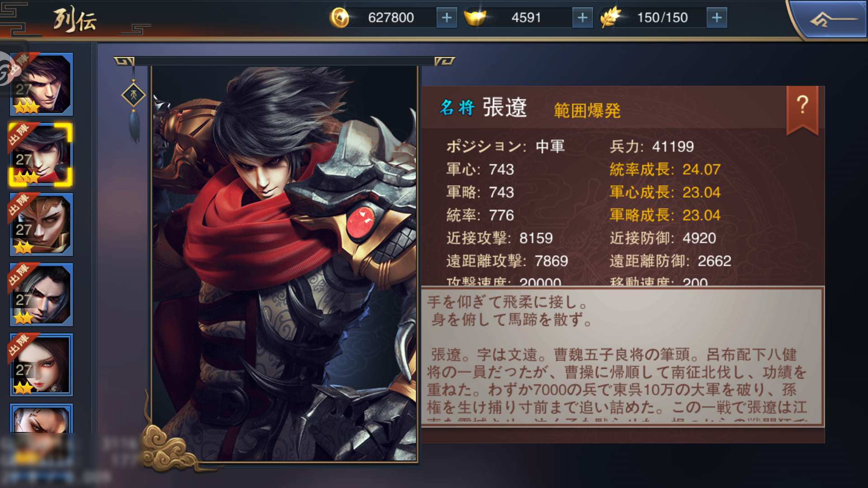This screenshot has height=488, width=868.
Task: Click the 張遼 hero name title
Action: coord(505,108)
